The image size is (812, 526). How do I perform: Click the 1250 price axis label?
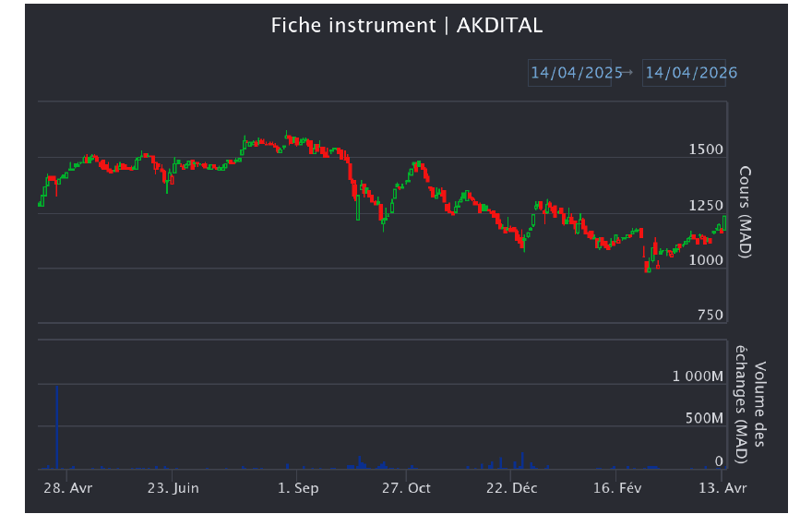click(706, 206)
